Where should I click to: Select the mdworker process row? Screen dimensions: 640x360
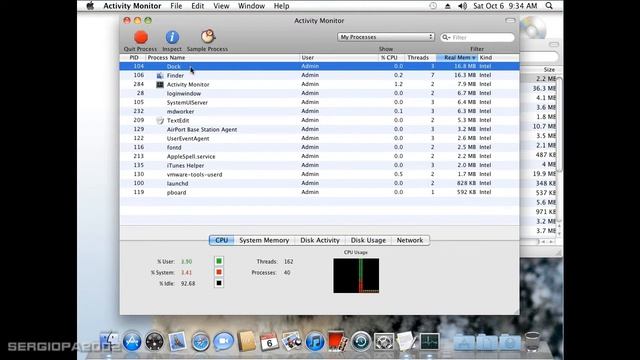(x=319, y=111)
